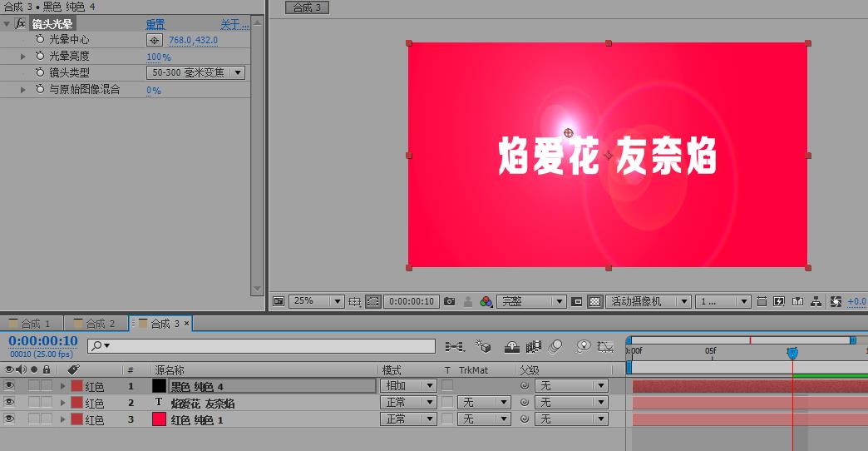This screenshot has height=451, width=868.
Task: Click the parent pick whip of 红色 纯色 1
Action: (x=525, y=419)
